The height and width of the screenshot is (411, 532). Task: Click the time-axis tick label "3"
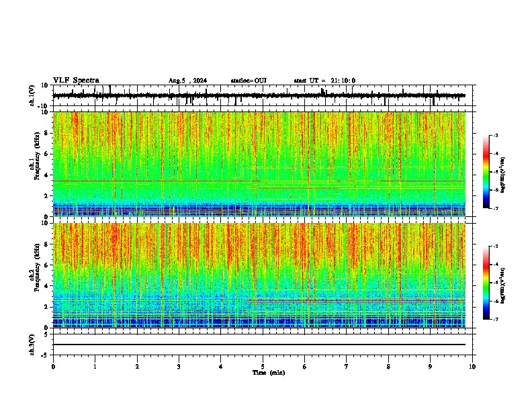point(179,367)
